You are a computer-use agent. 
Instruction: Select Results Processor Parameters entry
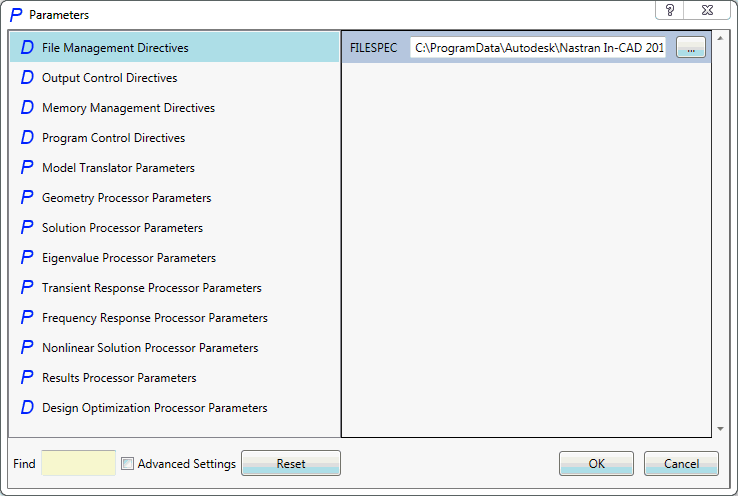(x=119, y=378)
